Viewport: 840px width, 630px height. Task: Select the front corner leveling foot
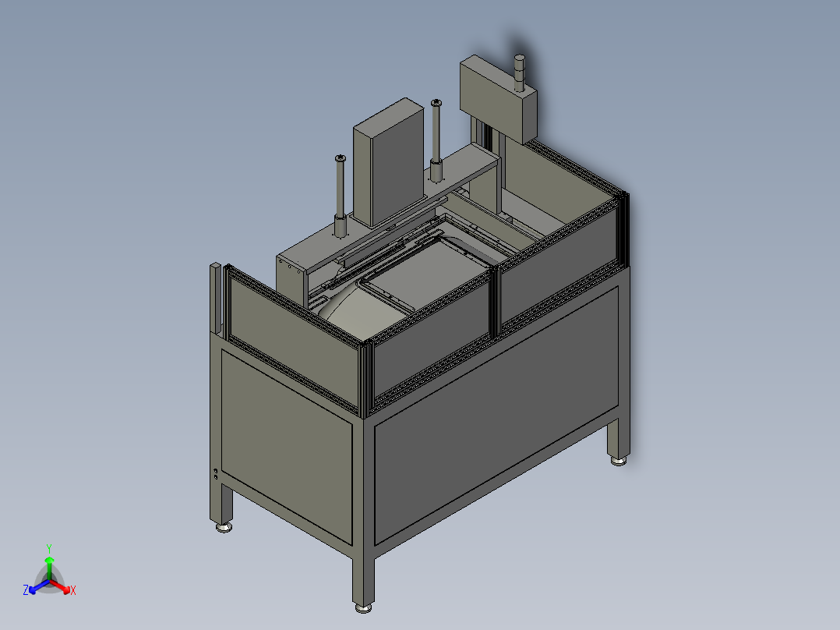363,608
